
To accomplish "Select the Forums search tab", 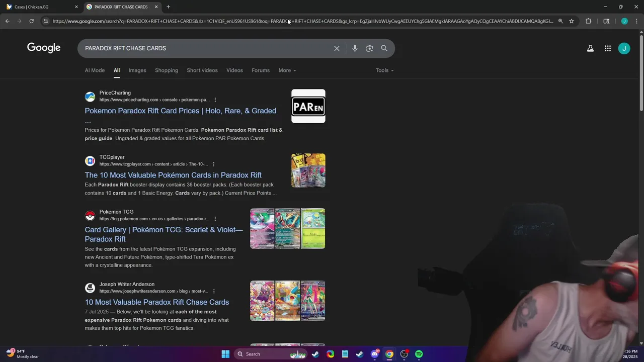I will click(x=261, y=70).
